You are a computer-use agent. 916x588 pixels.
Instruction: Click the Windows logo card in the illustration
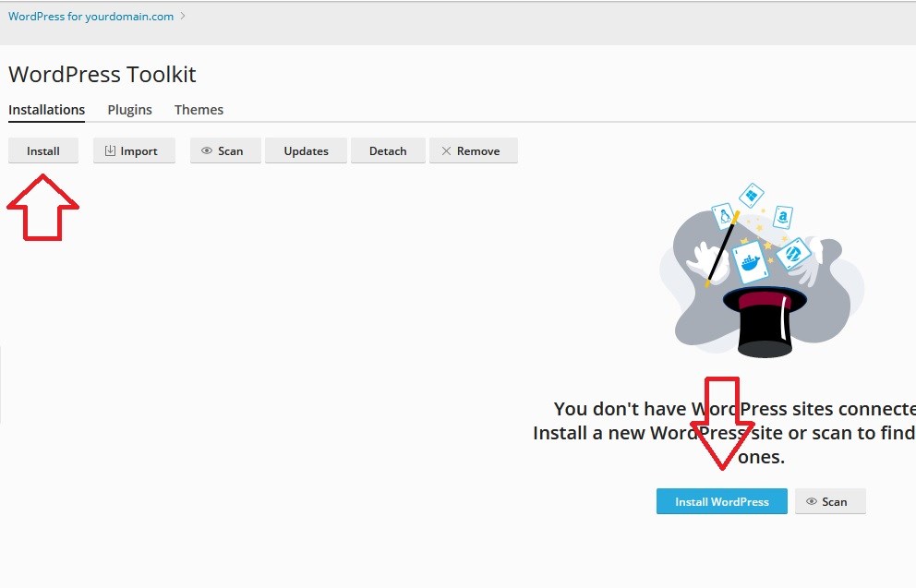(752, 195)
